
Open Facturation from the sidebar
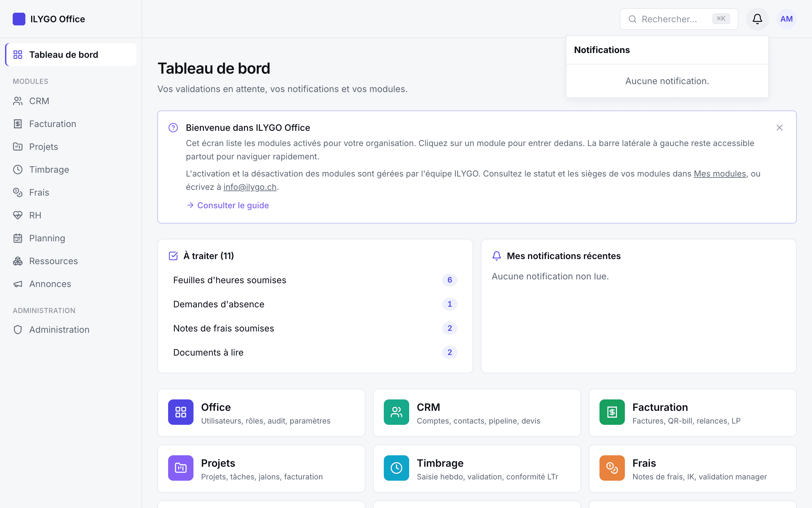pos(71,124)
